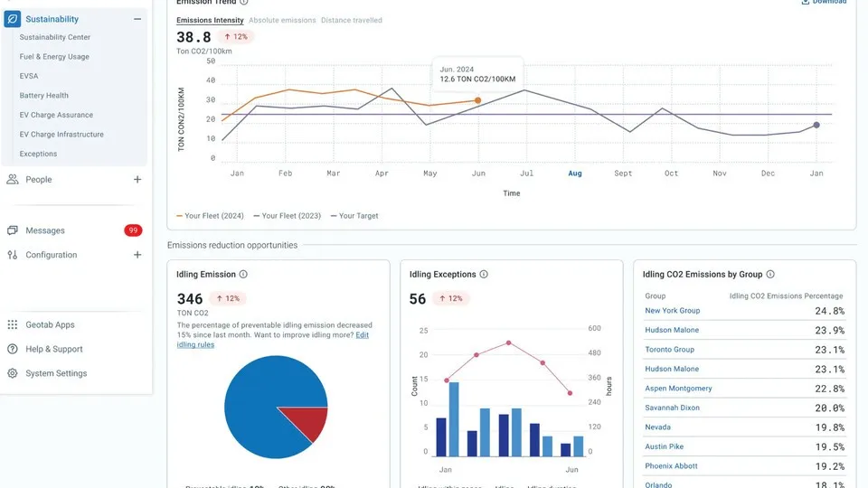Click the Group column header
The width and height of the screenshot is (868, 488).
click(656, 296)
